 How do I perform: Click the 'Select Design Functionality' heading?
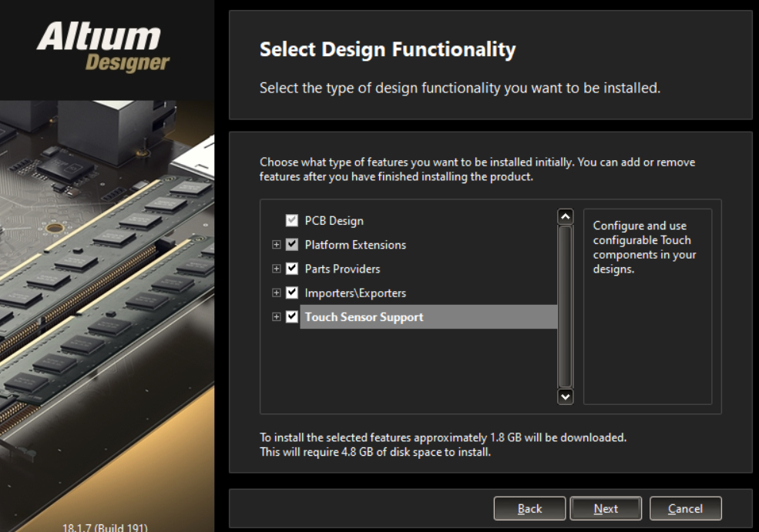(388, 49)
